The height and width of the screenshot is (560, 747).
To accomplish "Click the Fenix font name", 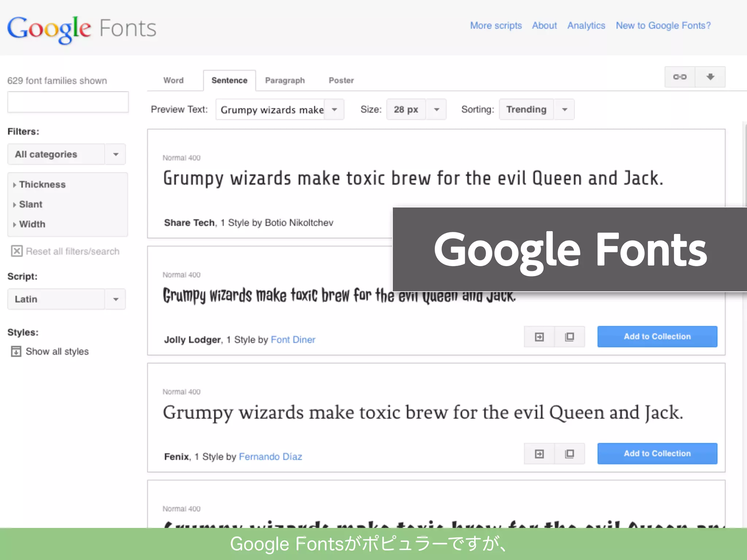I will 177,457.
